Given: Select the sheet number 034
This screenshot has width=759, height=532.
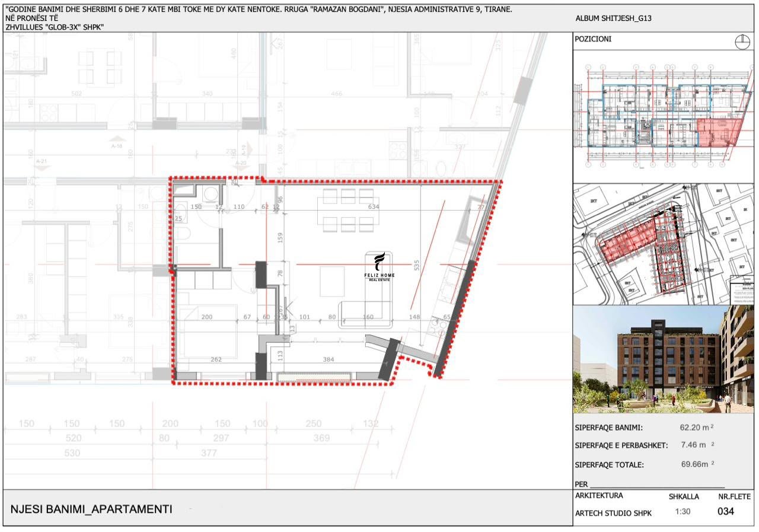Looking at the screenshot, I should 726,512.
